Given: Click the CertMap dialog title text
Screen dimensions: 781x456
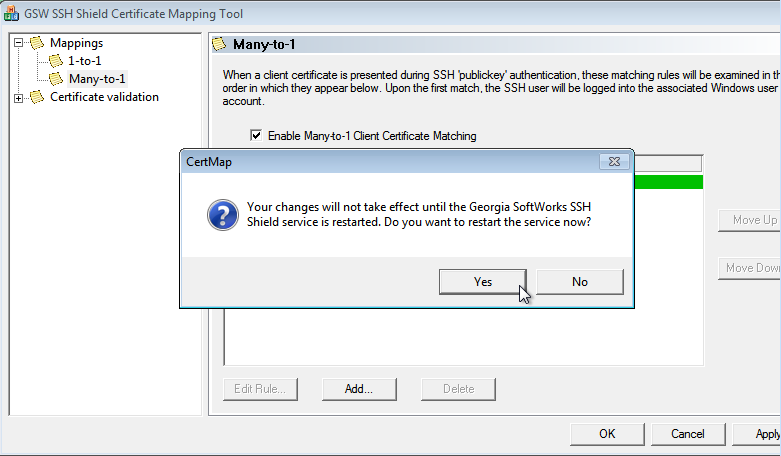Looking at the screenshot, I should [x=209, y=162].
